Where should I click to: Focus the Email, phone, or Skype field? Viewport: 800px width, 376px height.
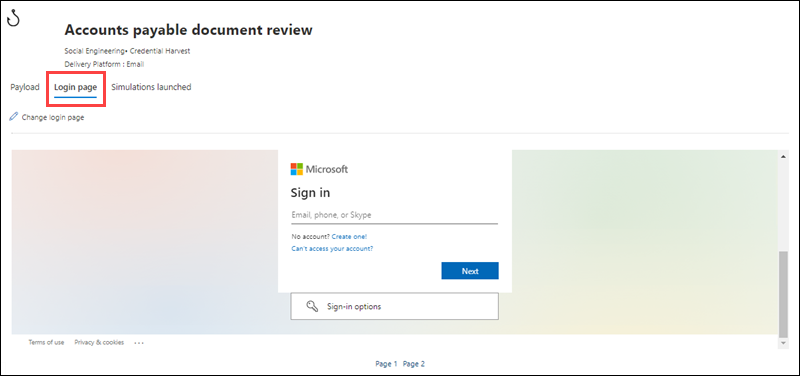(x=394, y=215)
